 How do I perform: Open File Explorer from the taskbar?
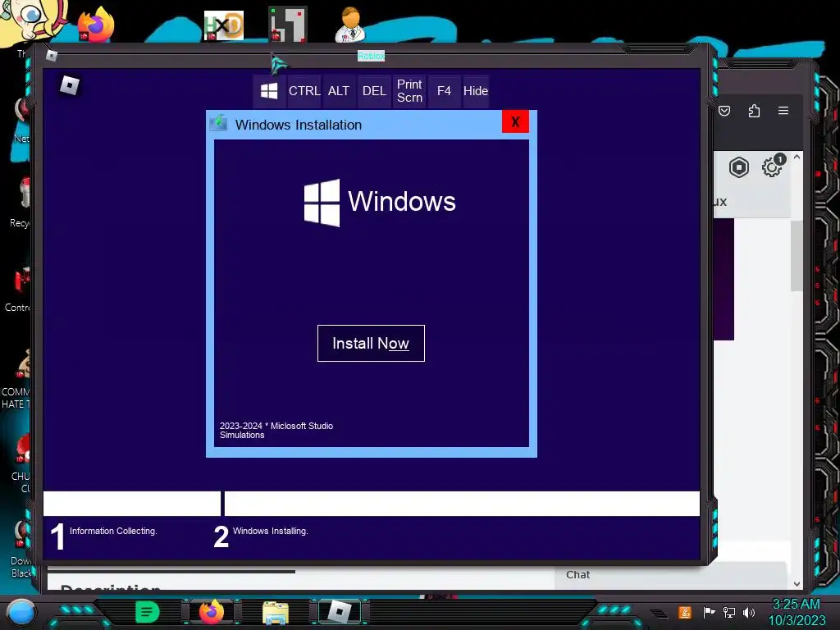[x=276, y=613]
